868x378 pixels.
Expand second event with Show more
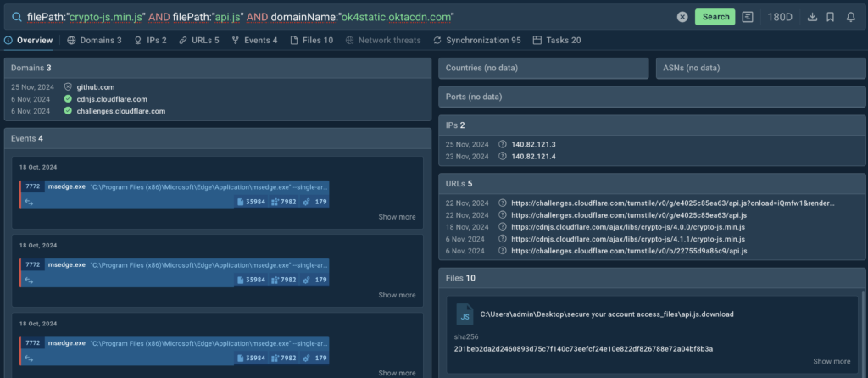[x=397, y=295]
